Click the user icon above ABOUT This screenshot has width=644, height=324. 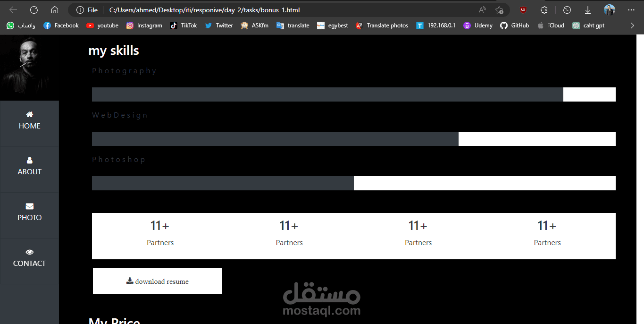point(30,160)
